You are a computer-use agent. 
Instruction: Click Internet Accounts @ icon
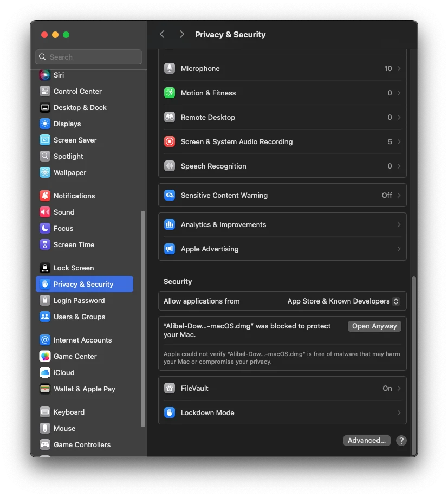pos(44,340)
